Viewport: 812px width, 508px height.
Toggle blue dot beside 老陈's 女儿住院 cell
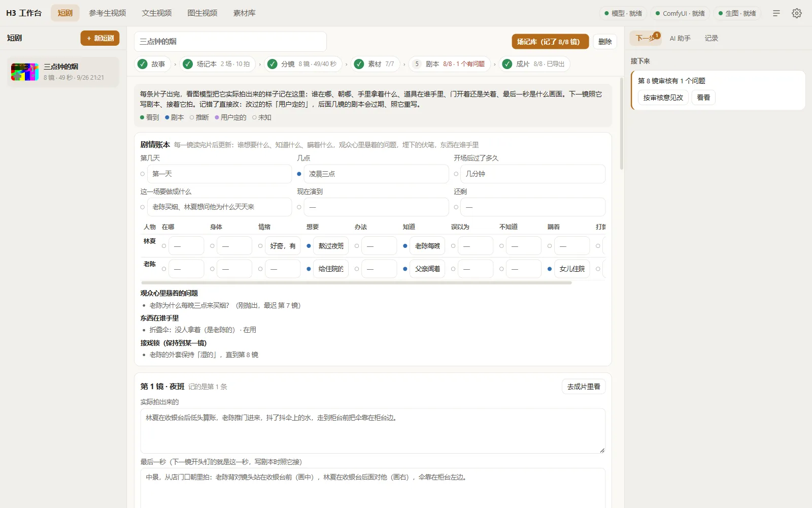tap(550, 269)
